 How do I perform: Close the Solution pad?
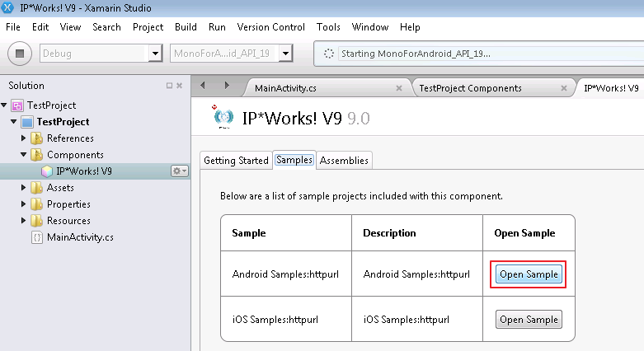(x=179, y=86)
